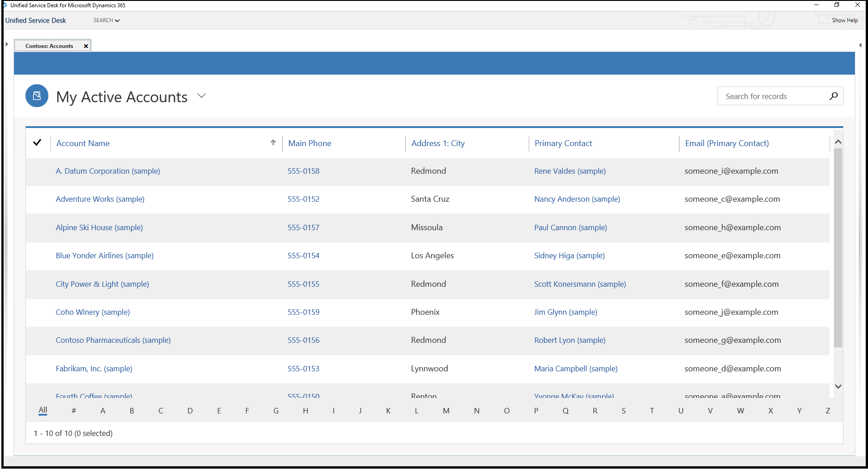The width and height of the screenshot is (868, 469).
Task: Filter accounts starting with S
Action: (624, 411)
